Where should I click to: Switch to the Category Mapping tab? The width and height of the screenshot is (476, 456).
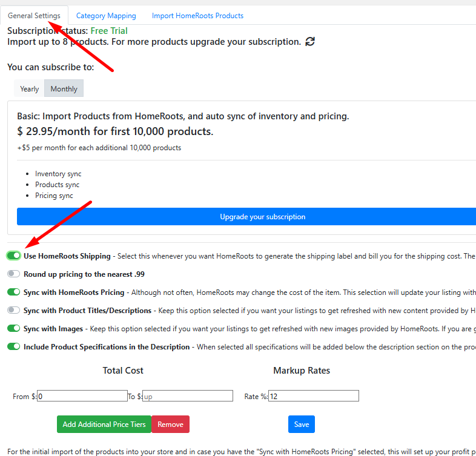click(x=106, y=16)
